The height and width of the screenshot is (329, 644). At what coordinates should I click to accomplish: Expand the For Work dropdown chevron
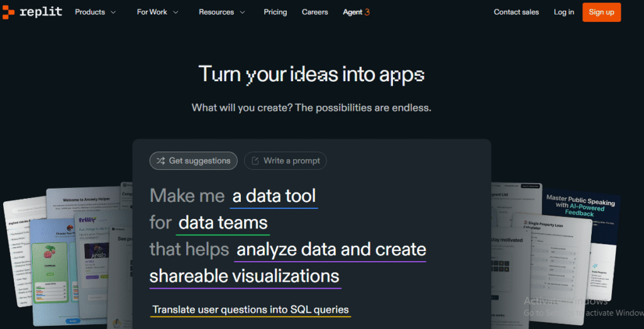tap(175, 12)
